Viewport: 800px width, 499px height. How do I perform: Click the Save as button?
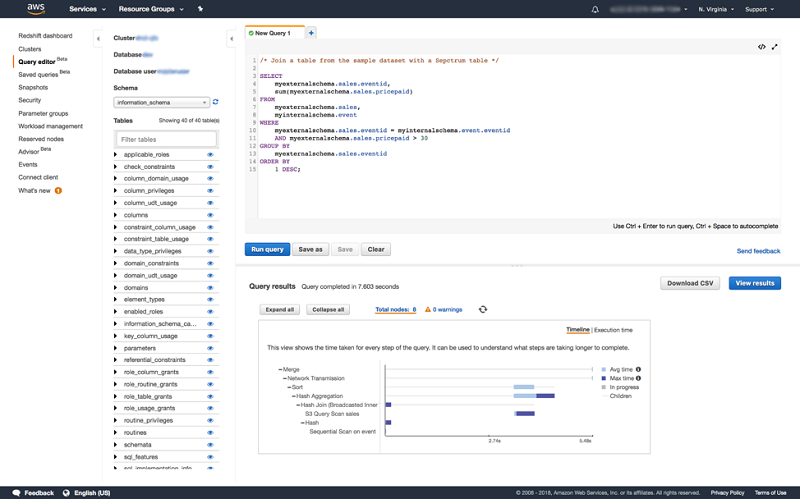click(310, 250)
